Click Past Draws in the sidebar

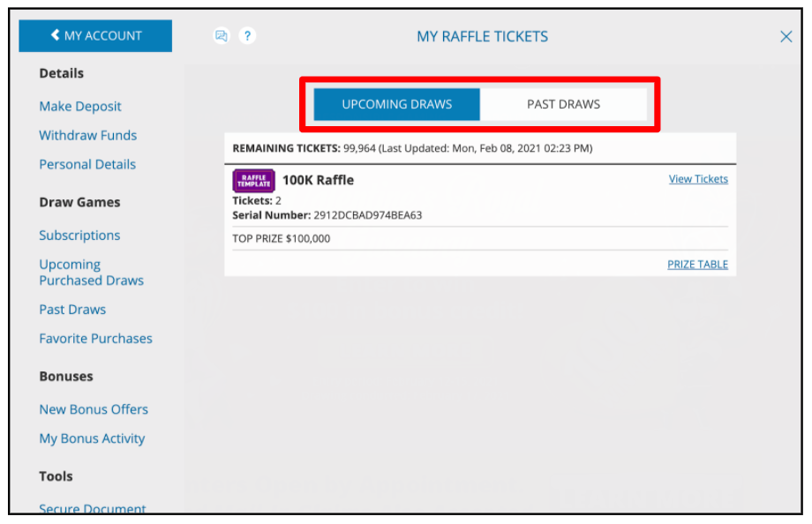(72, 310)
